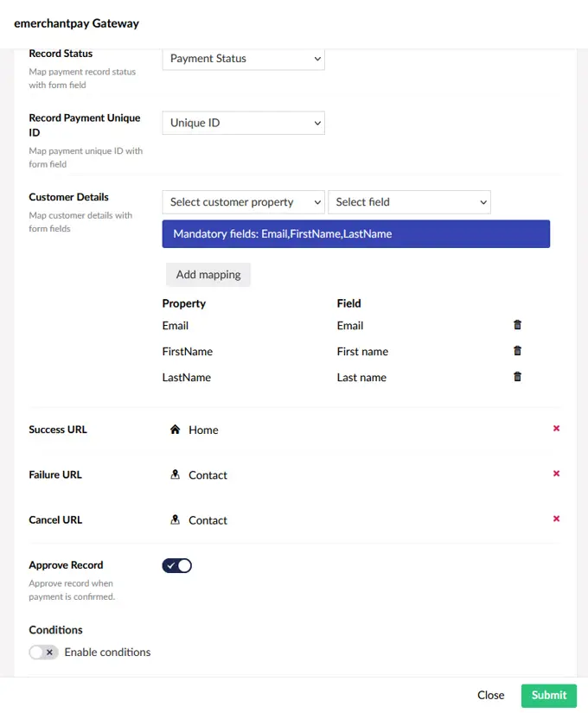This screenshot has height=713, width=588.
Task: Delete the FirstName mapping with trash icon
Action: click(x=517, y=351)
